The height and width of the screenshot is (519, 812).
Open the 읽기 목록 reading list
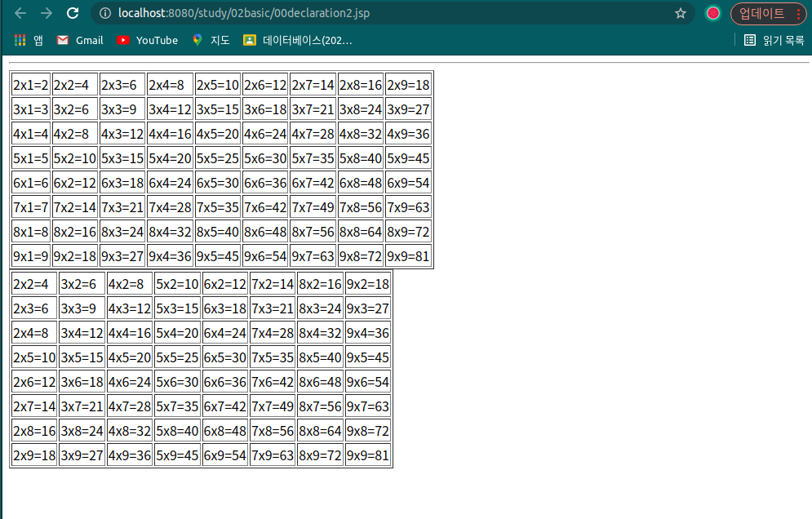click(x=774, y=40)
